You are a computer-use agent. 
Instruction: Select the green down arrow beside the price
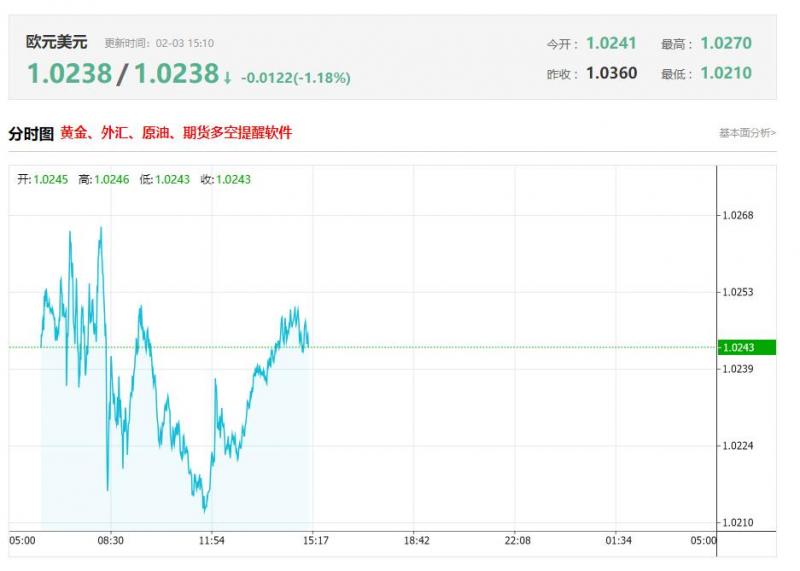pyautogui.click(x=228, y=78)
